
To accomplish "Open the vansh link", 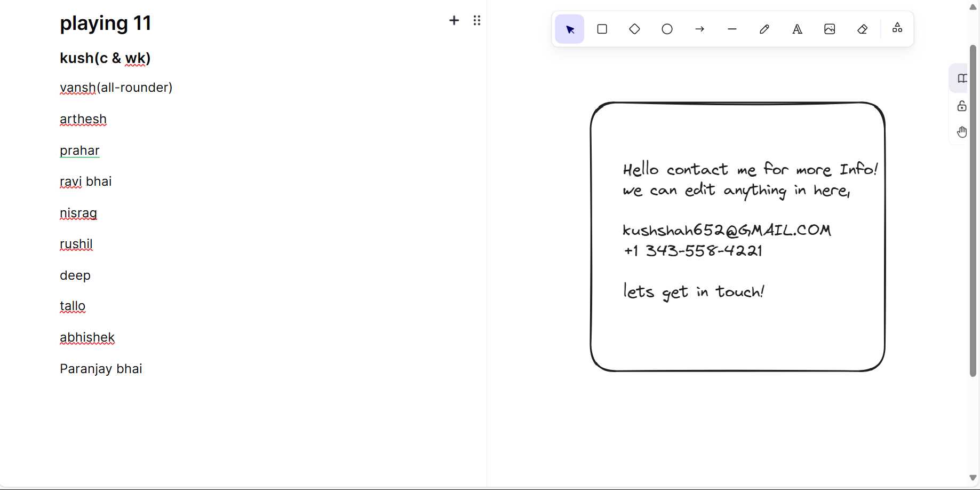I will pyautogui.click(x=77, y=87).
